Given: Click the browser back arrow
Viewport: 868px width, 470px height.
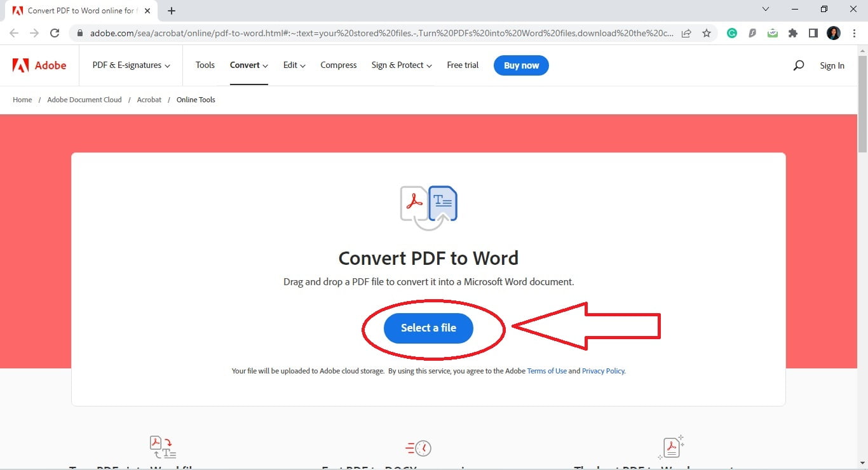Looking at the screenshot, I should coord(14,33).
